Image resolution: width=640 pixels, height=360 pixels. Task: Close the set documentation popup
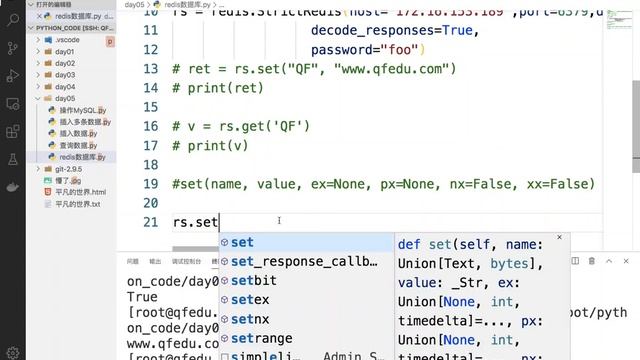(559, 237)
